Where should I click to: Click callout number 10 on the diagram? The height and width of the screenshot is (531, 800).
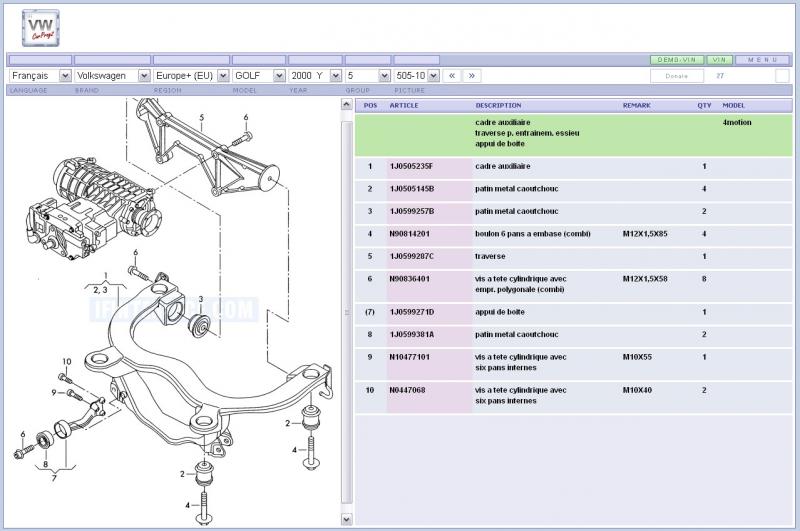pyautogui.click(x=67, y=362)
